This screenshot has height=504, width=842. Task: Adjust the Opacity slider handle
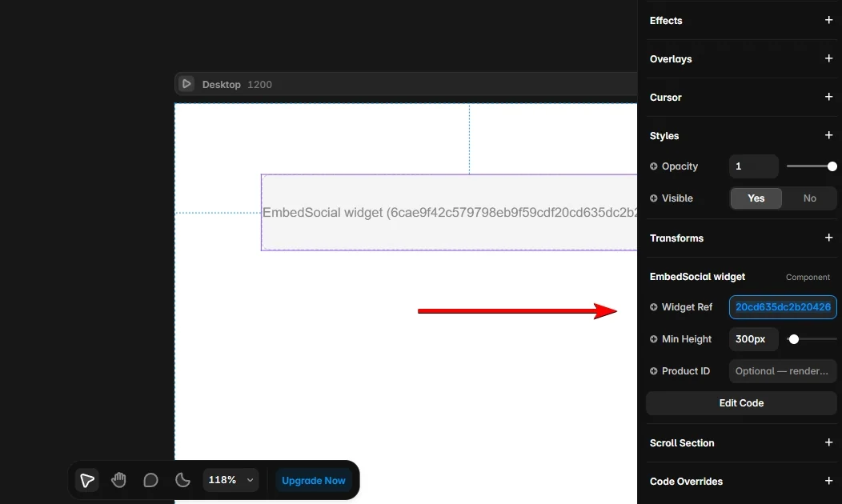coord(832,166)
